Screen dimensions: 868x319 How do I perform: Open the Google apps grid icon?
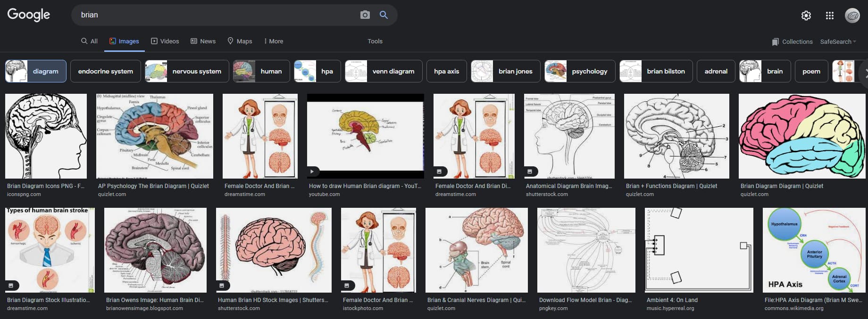click(x=830, y=16)
